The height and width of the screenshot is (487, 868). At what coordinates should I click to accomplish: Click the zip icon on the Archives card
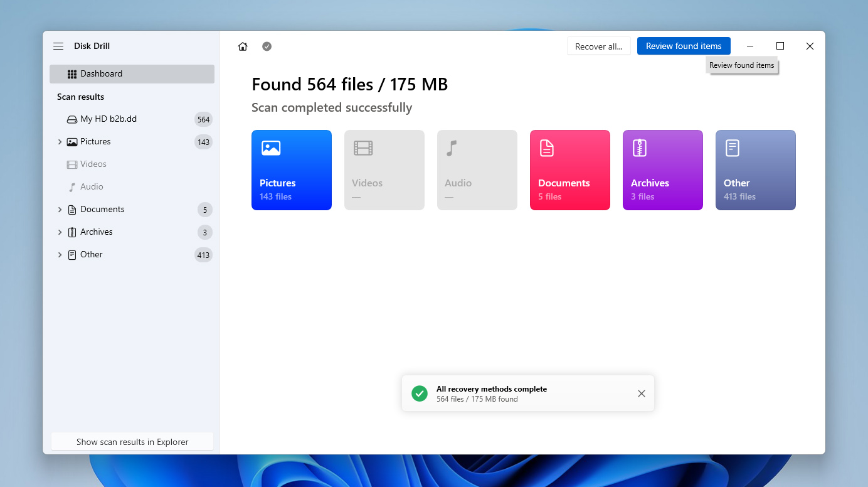click(640, 148)
